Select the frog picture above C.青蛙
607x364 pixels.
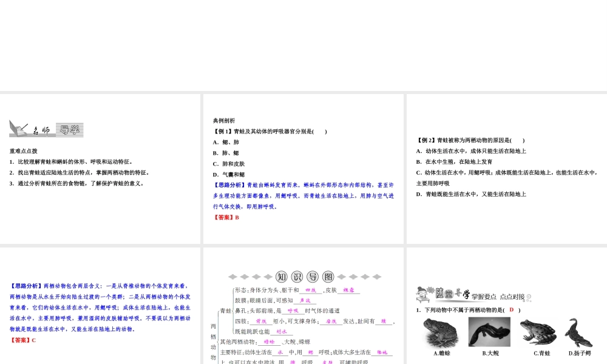point(538,332)
